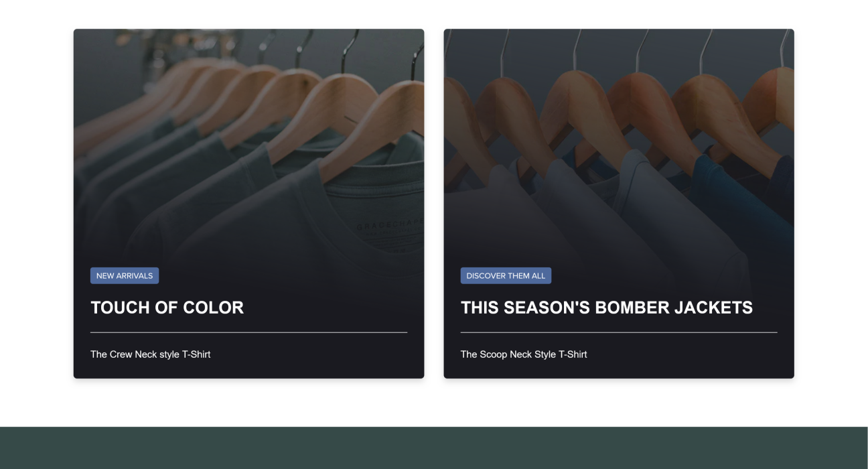Click the white space below the cards
The height and width of the screenshot is (469, 868).
click(434, 403)
